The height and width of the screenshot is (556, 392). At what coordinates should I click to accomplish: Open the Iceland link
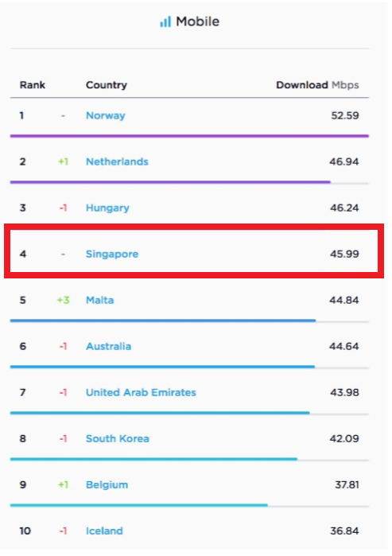[x=104, y=531]
